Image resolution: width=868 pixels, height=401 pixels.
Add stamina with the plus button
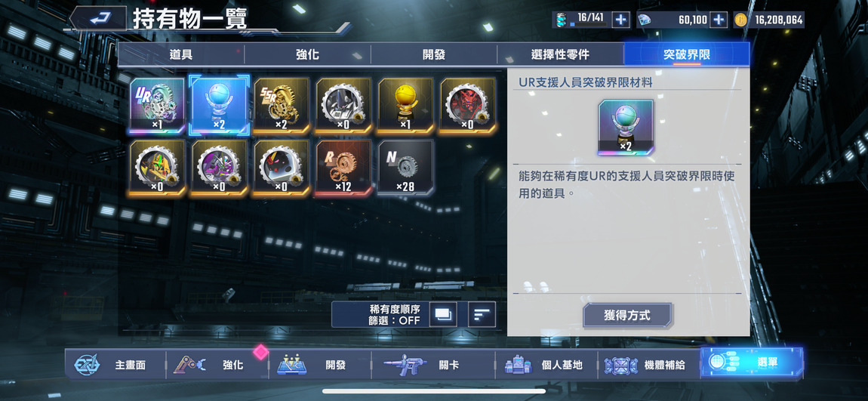(x=620, y=20)
